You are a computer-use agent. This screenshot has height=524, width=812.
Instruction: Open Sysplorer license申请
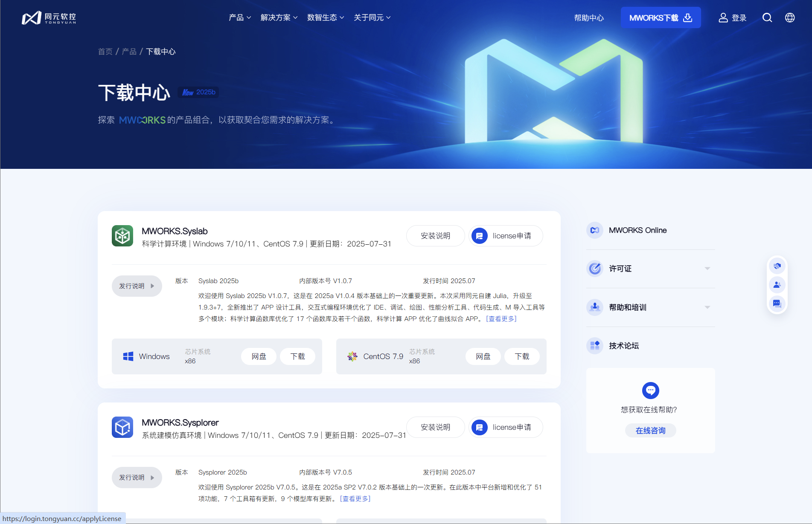tap(506, 427)
